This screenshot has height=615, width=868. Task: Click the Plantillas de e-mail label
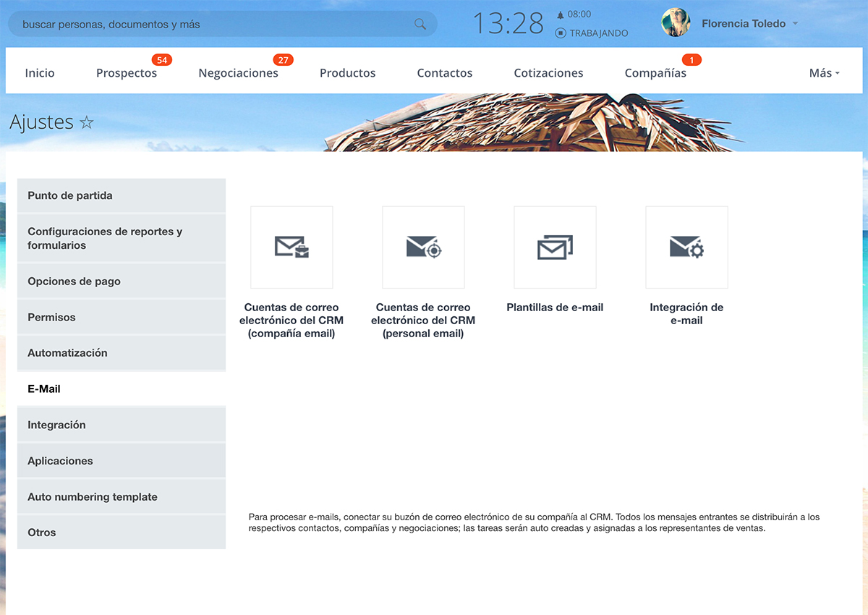(x=555, y=307)
